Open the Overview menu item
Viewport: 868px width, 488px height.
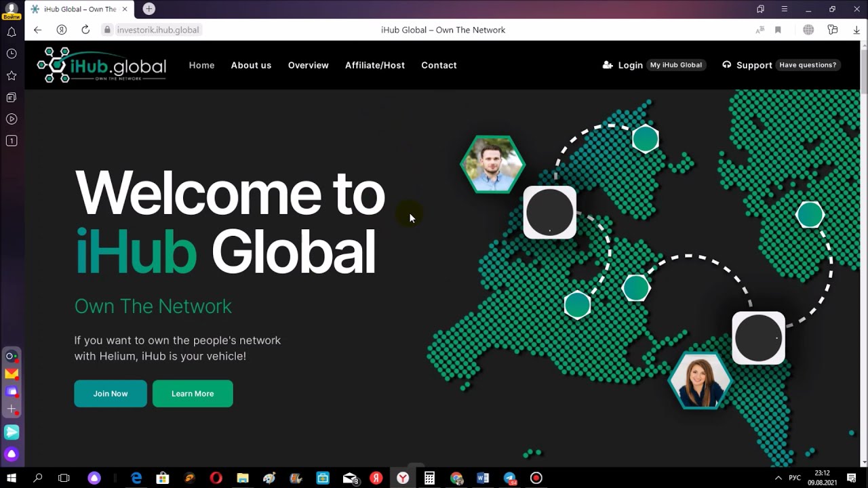pyautogui.click(x=308, y=65)
